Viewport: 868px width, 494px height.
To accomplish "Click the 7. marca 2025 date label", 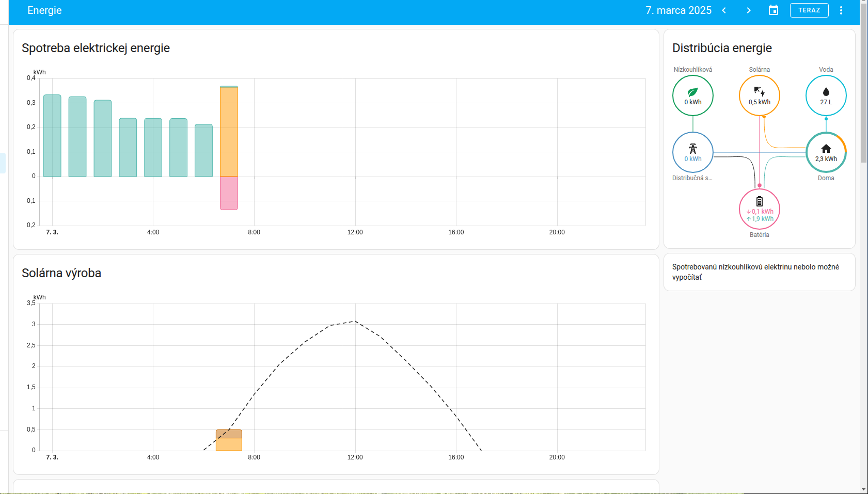I will tap(678, 10).
